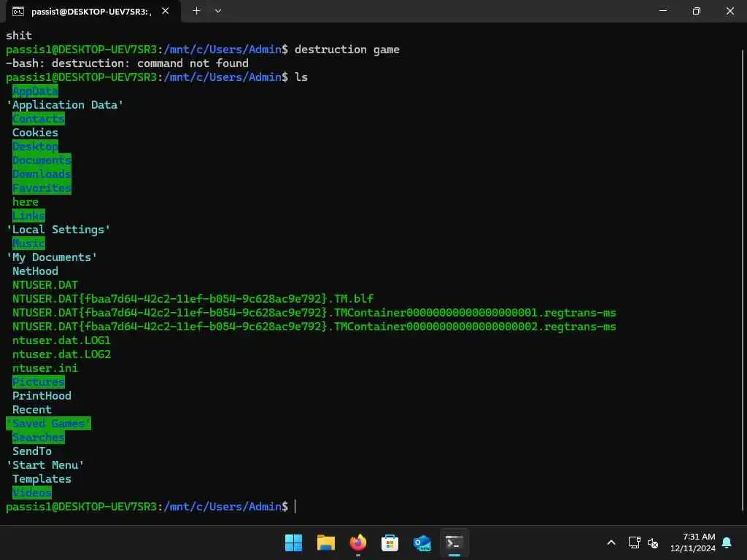Open the clock showing 7:31 AM
The height and width of the screenshot is (560, 747).
(693, 542)
